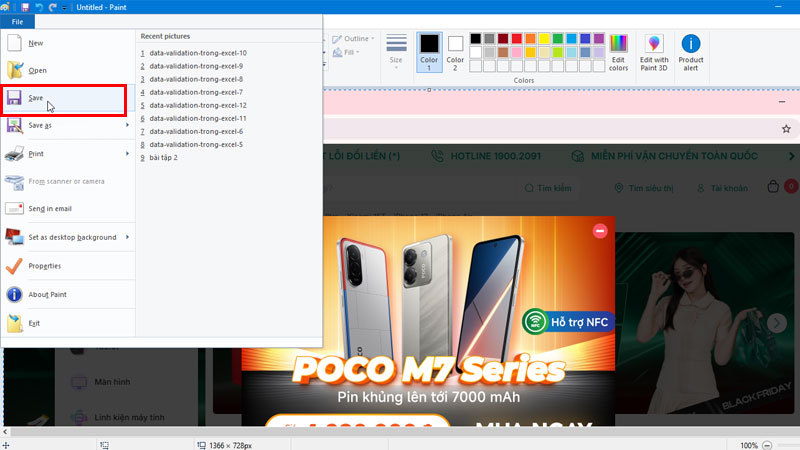Open the File tab
This screenshot has width=800, height=450.
pyautogui.click(x=18, y=22)
